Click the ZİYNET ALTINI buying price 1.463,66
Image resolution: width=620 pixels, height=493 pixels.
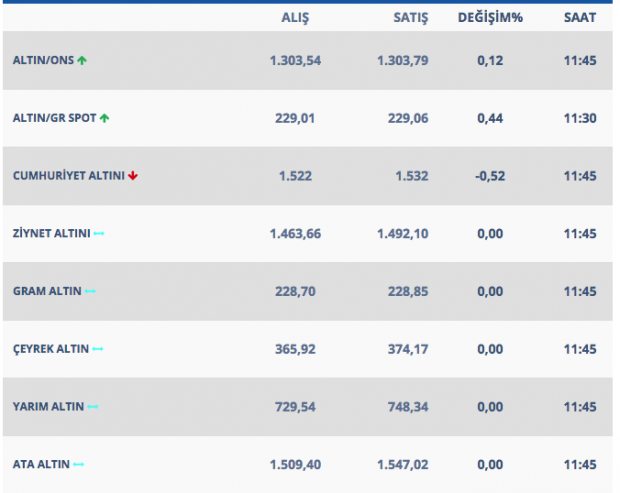(x=295, y=234)
